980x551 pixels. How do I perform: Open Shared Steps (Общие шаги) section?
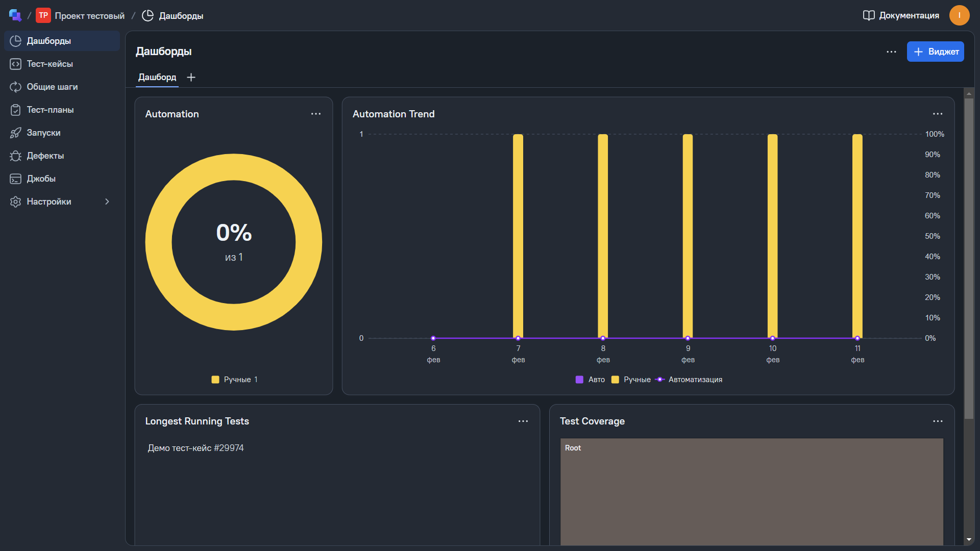click(52, 87)
